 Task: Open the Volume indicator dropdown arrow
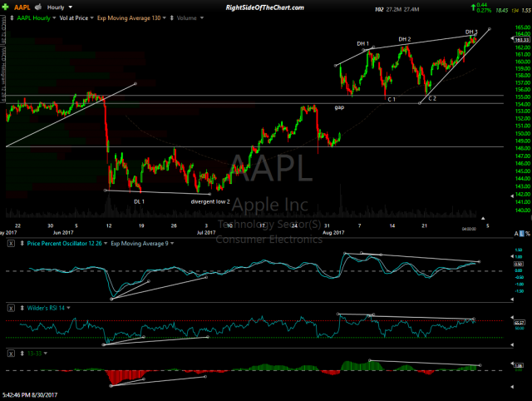[202, 17]
